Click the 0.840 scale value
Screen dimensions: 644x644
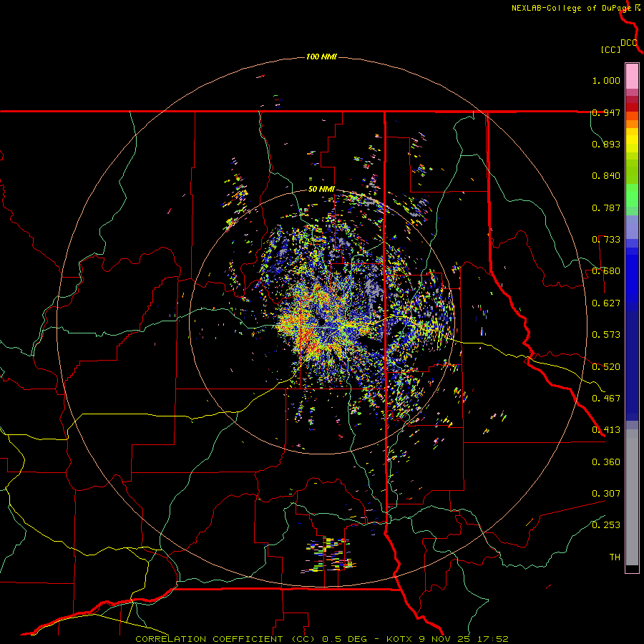pyautogui.click(x=606, y=176)
